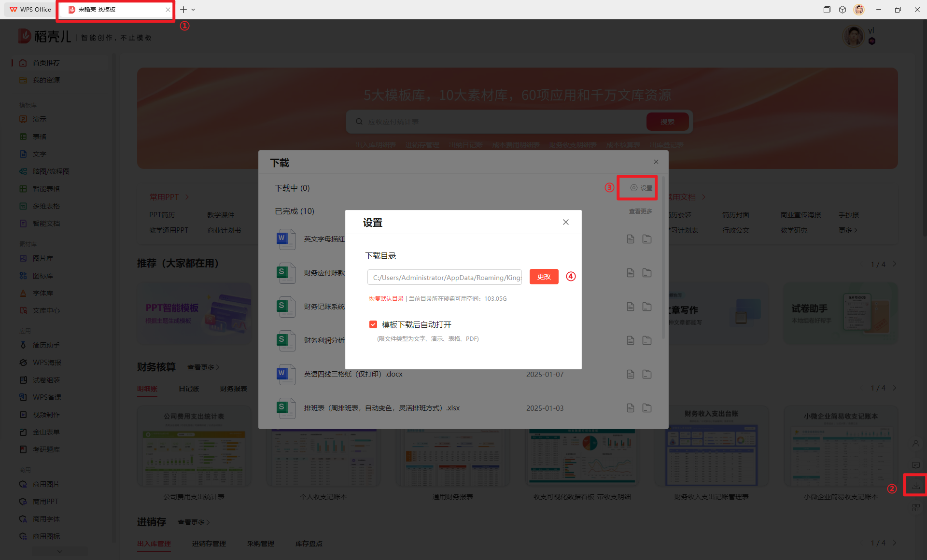Open the file icon for 财务记账系统 row
The height and width of the screenshot is (560, 927).
[630, 307]
